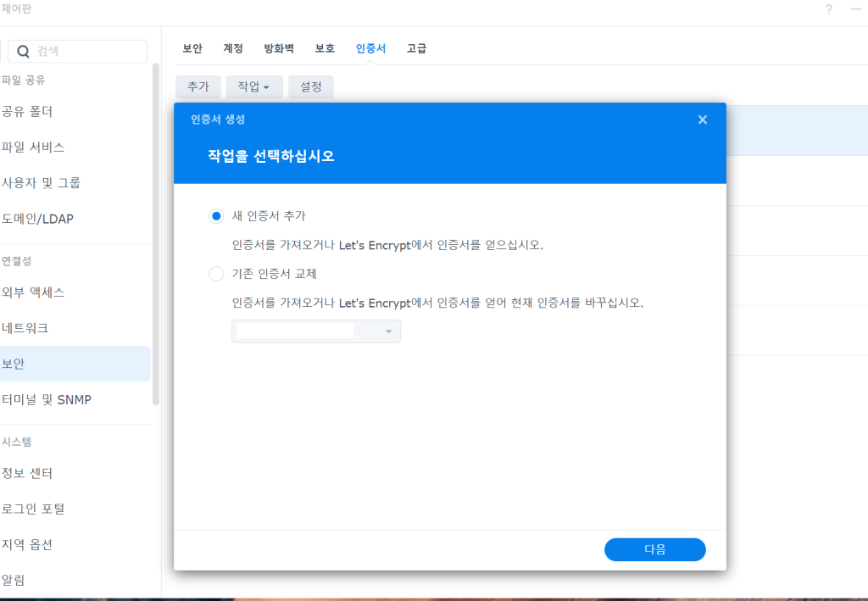This screenshot has height=601, width=868.
Task: Go to 네트워크 in the sidebar
Action: (25, 328)
